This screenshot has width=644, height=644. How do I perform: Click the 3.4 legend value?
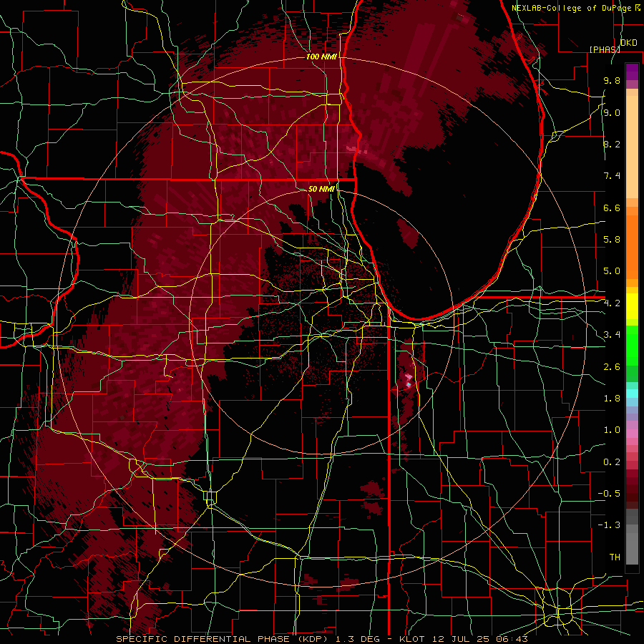coord(612,335)
